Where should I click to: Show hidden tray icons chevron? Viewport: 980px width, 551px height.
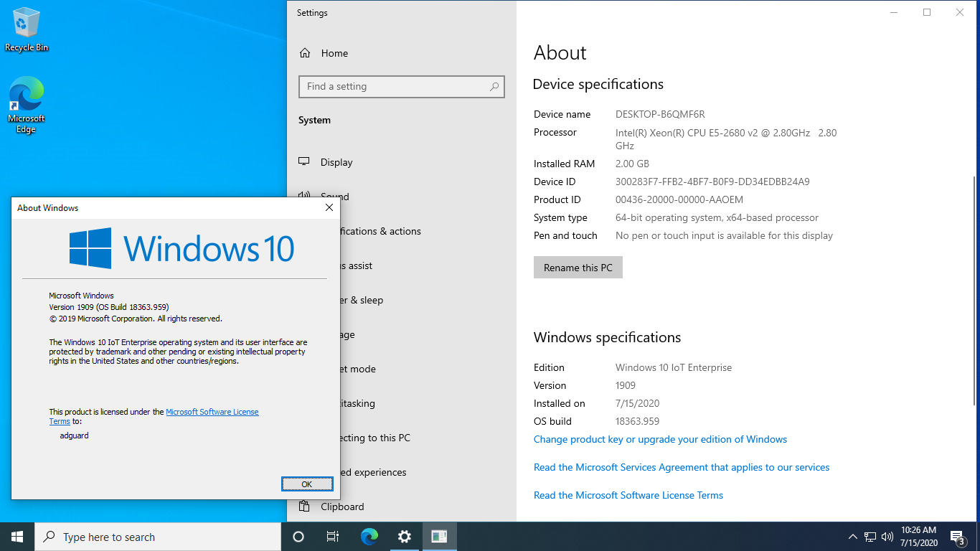[x=853, y=537]
